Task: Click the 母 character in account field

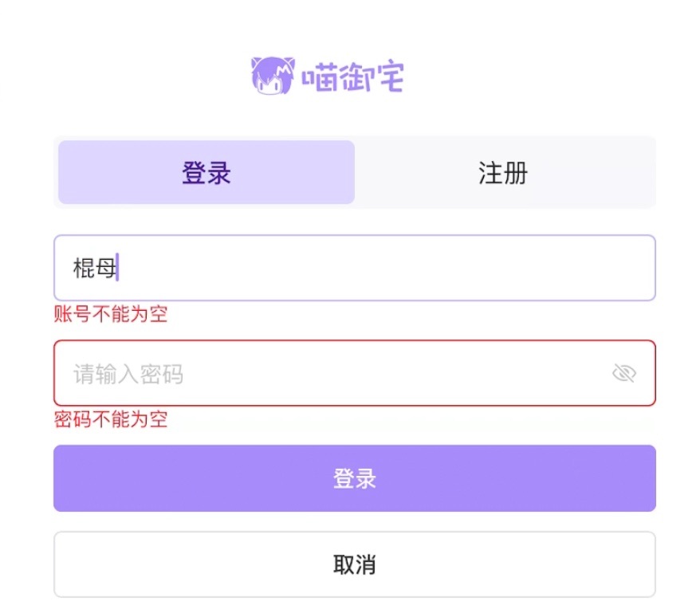Action: coord(105,269)
